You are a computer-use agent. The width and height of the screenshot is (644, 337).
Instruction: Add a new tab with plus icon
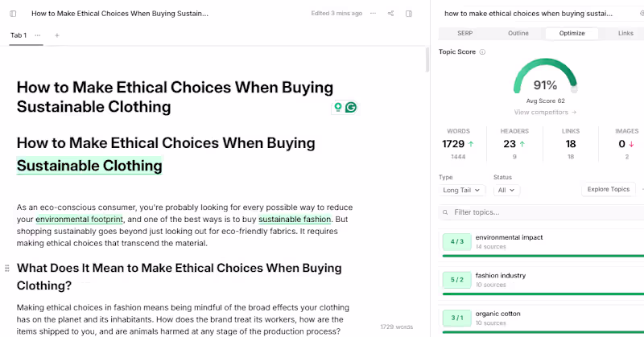click(x=57, y=35)
